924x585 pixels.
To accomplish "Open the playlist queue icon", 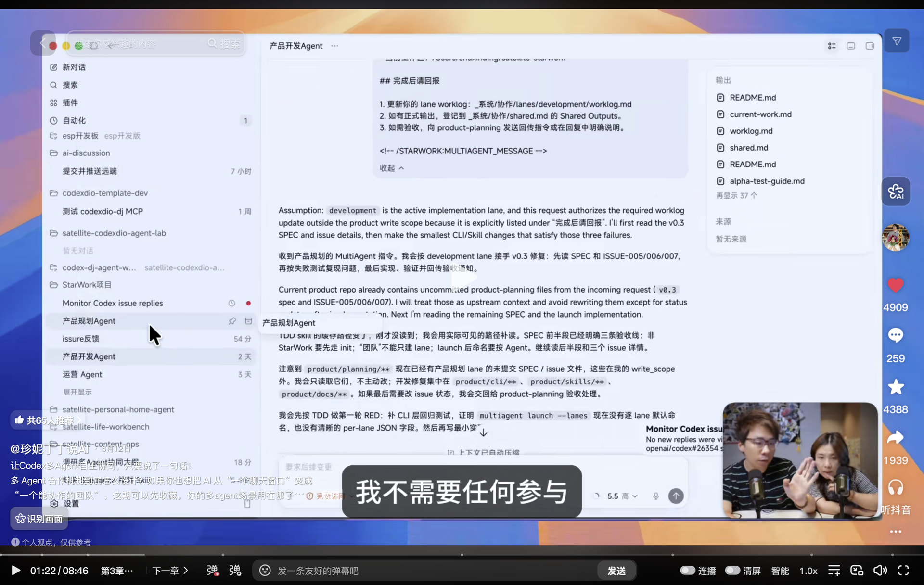I will pos(834,571).
